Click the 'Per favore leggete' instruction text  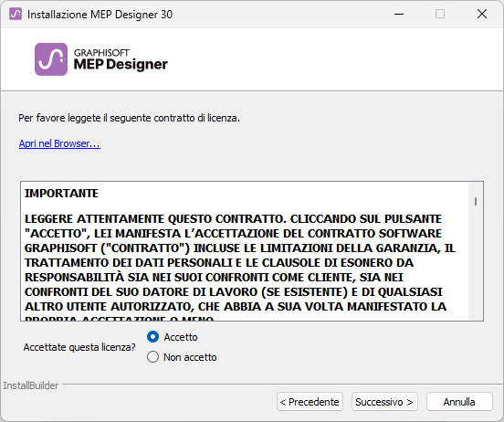[x=130, y=118]
